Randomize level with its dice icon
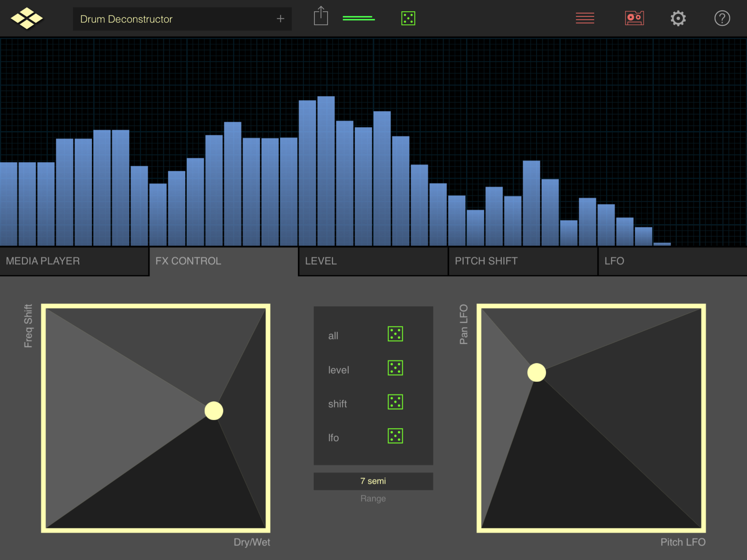The image size is (747, 560). (x=395, y=368)
